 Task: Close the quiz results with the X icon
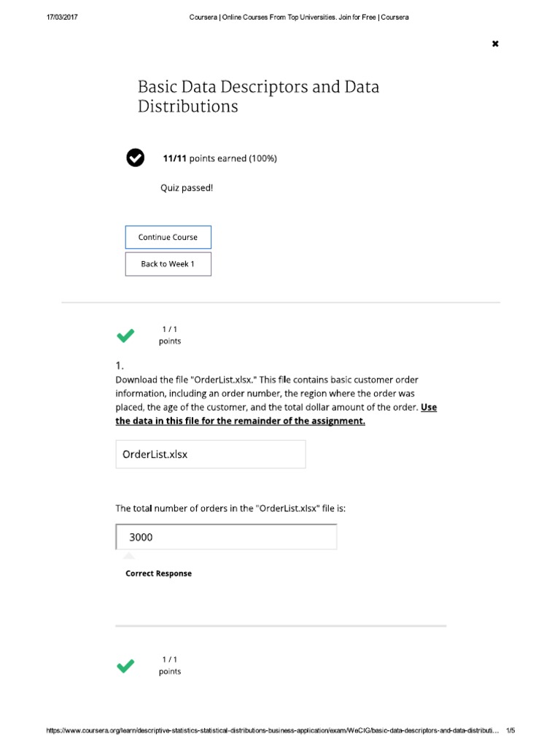click(495, 44)
